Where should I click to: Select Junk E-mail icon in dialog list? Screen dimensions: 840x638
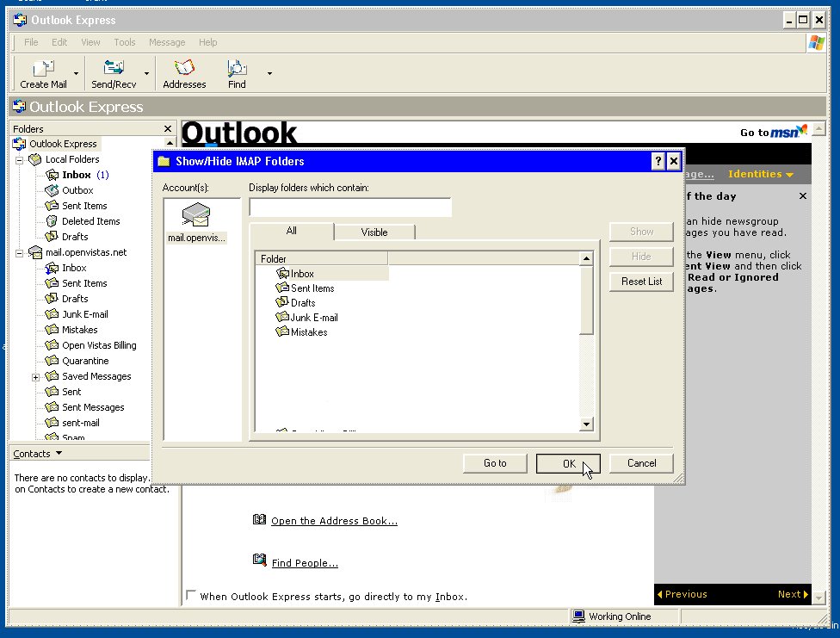pos(282,317)
